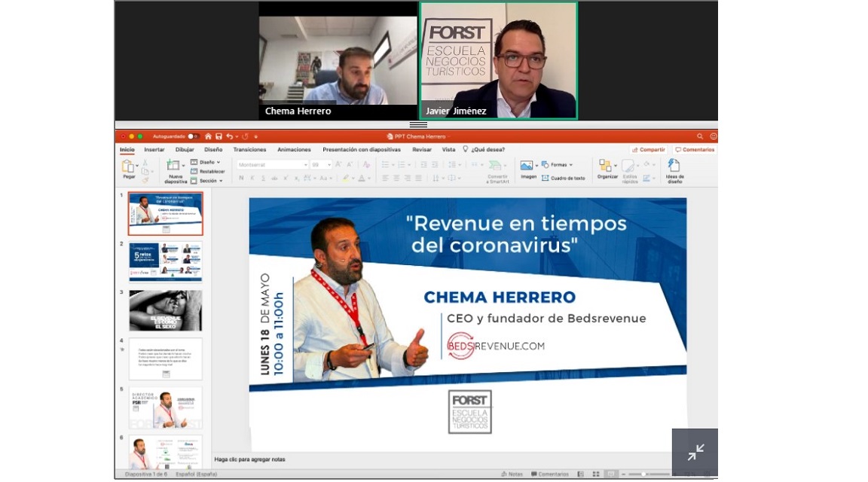Expand the Imagen dropdown arrow
This screenshot has height=482, width=868.
(536, 166)
